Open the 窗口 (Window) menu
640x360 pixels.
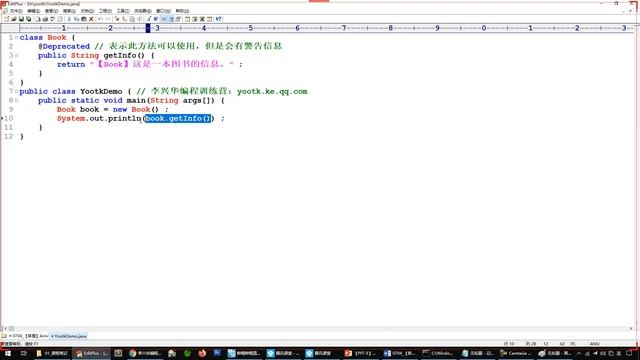tap(163, 11)
